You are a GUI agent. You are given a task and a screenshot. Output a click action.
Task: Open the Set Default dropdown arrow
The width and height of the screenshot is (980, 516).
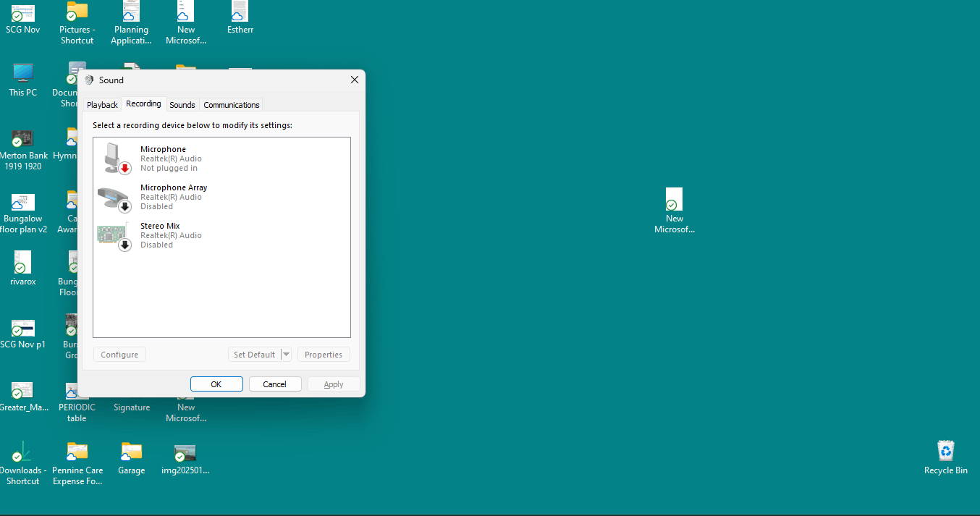(x=286, y=355)
